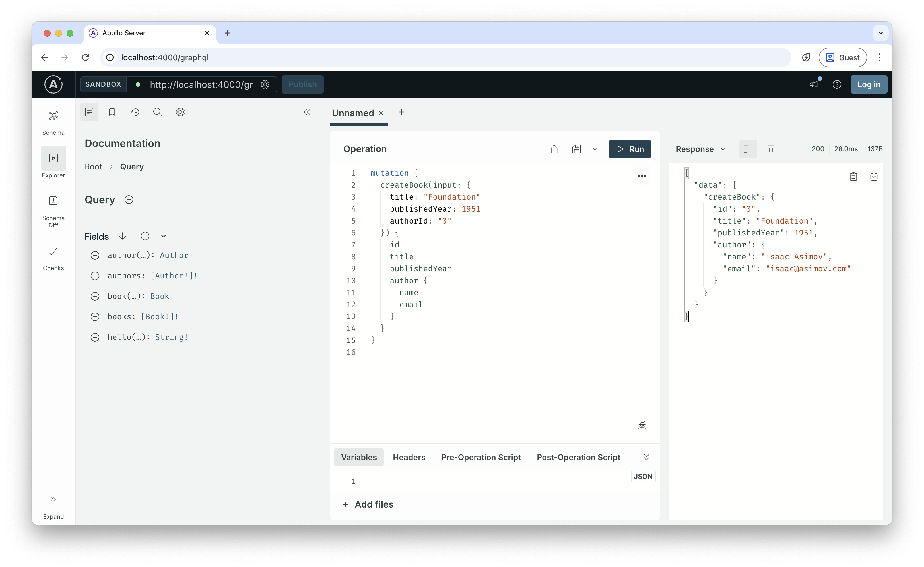The width and height of the screenshot is (924, 567).
Task: Click Query in documentation breadcrumb
Action: click(132, 167)
